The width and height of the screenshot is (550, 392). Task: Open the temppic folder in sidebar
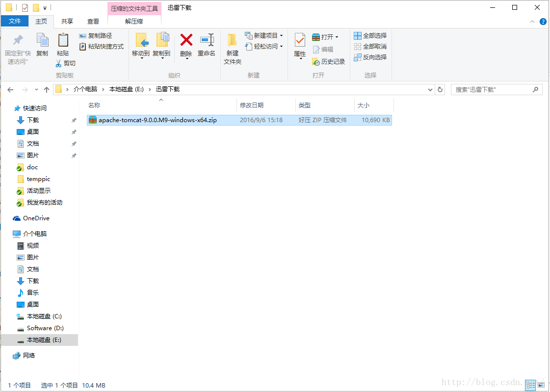34,179
